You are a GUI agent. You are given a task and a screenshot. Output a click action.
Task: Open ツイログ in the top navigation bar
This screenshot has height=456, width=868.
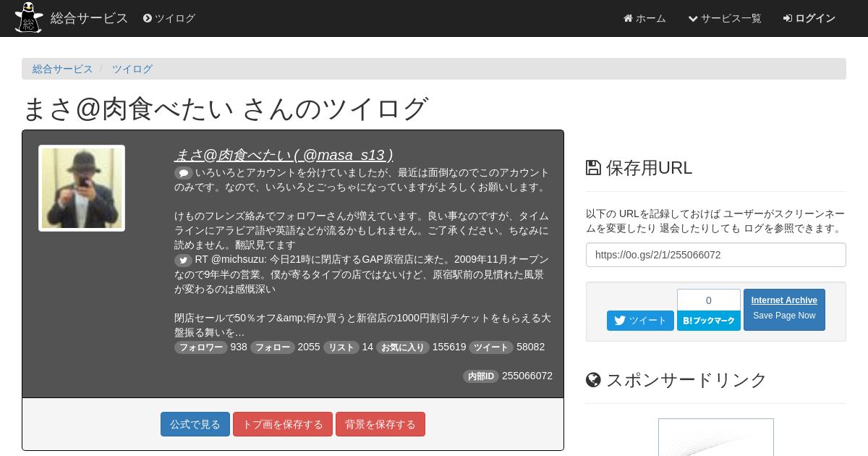169,18
